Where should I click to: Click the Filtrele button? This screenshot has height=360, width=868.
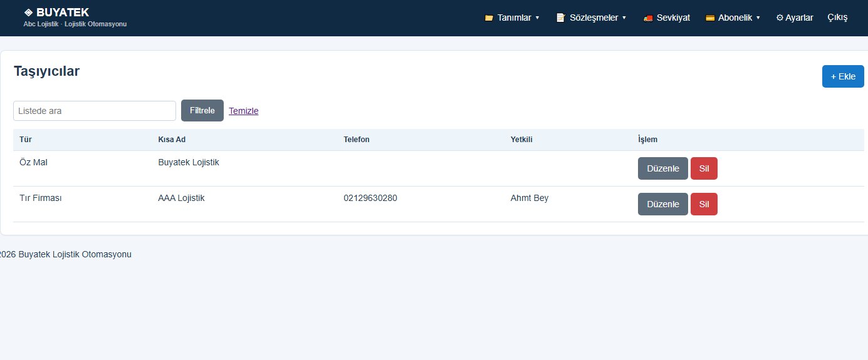pyautogui.click(x=202, y=111)
